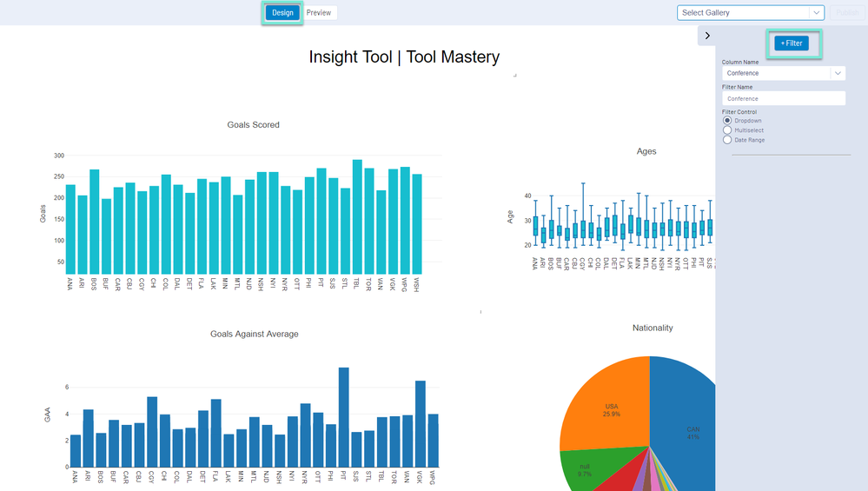Click the +Filter button
Image resolution: width=868 pixels, height=491 pixels.
click(792, 43)
